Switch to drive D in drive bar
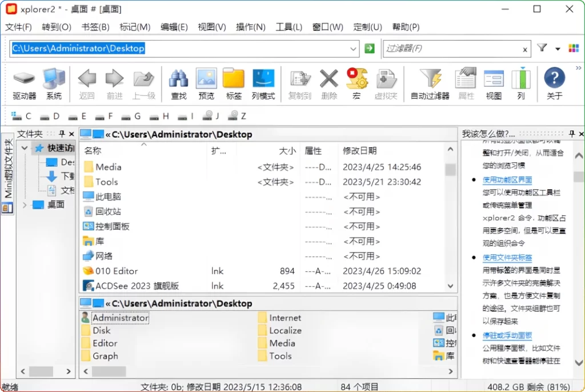Image resolution: width=585 pixels, height=392 pixels. click(x=50, y=116)
